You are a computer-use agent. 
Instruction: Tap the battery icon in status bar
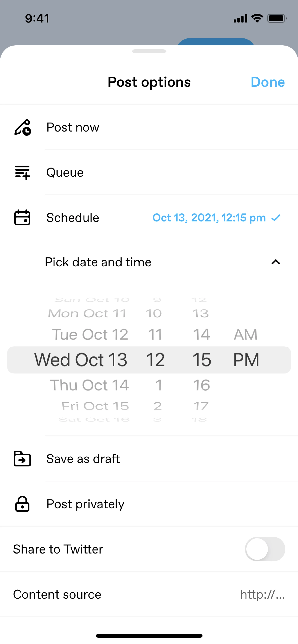[277, 18]
